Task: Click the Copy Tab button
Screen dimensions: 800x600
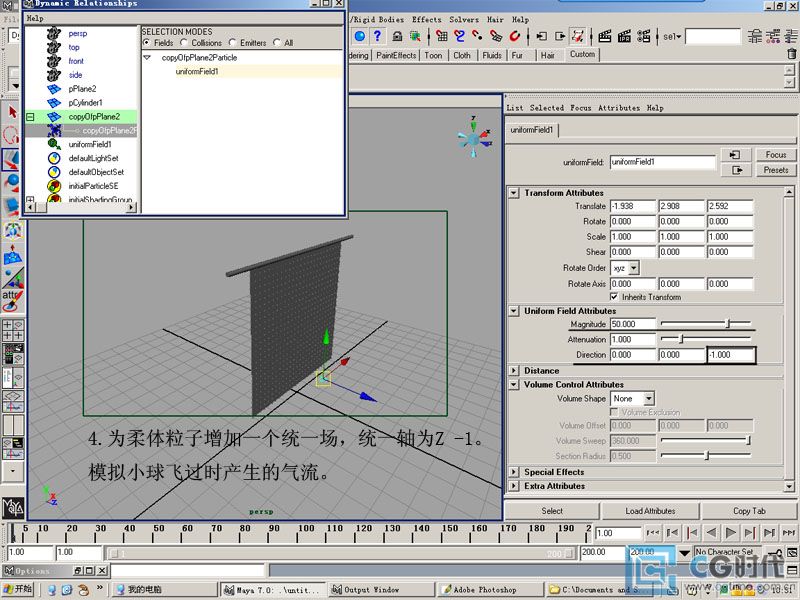Action: 749,511
